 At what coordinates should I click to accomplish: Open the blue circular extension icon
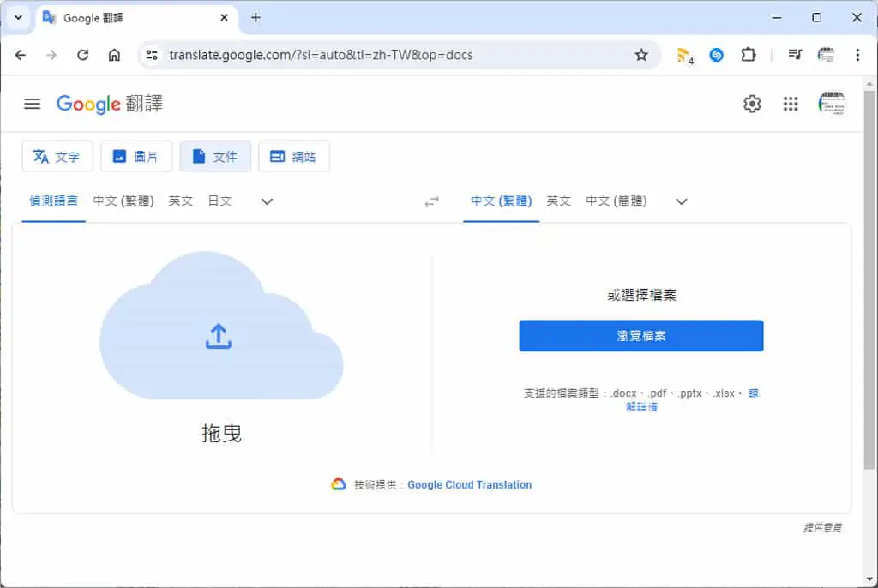pos(716,55)
